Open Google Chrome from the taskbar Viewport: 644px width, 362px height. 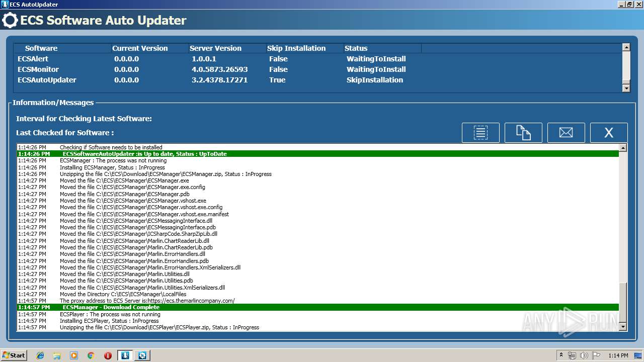(91, 355)
